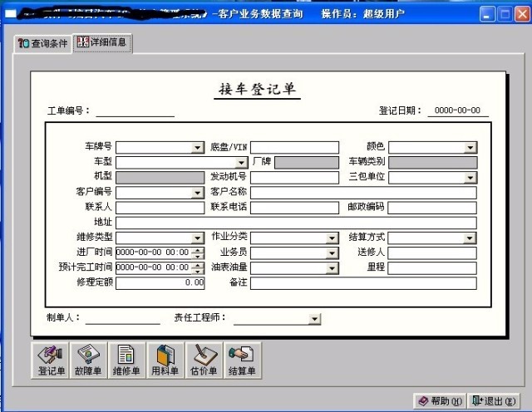Screen dimensions: 532x412
Task: Open the 三包单位 dropdown
Action: (470, 178)
